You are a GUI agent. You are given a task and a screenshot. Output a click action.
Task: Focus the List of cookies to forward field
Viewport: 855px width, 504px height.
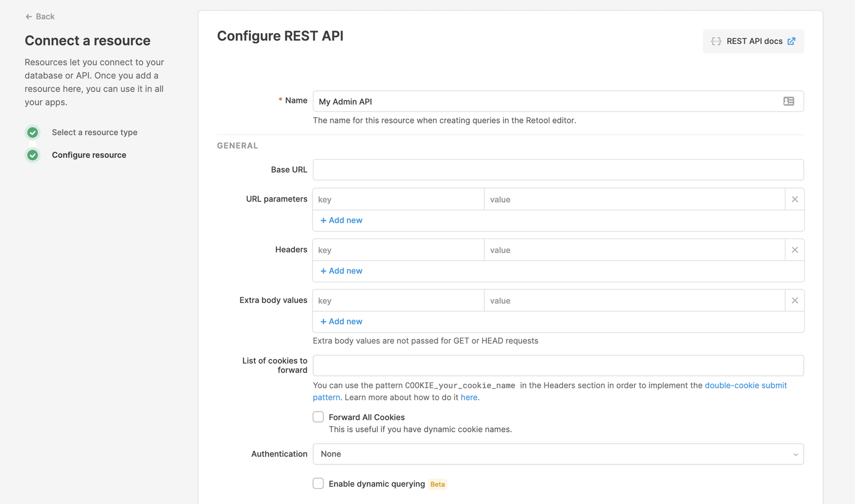tap(558, 366)
